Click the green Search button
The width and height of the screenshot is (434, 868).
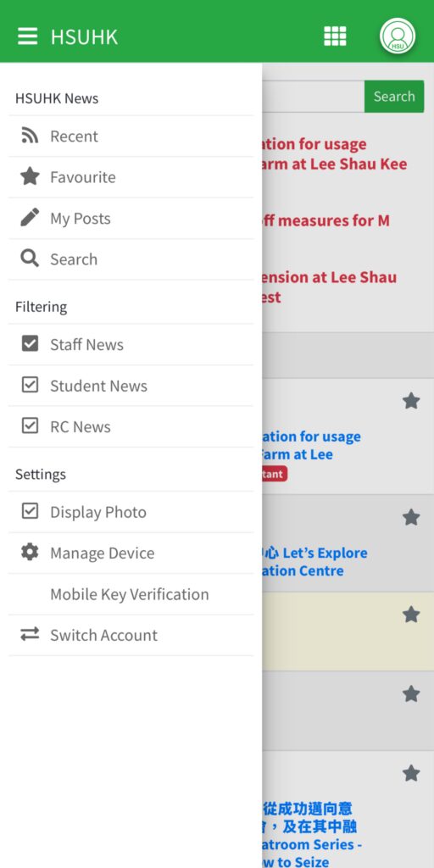394,97
